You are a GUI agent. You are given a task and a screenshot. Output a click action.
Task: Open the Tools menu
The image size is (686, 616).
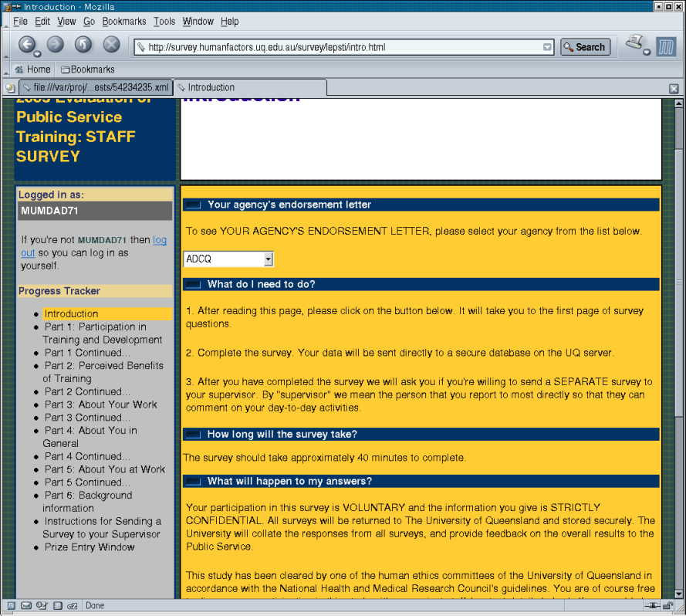point(164,22)
